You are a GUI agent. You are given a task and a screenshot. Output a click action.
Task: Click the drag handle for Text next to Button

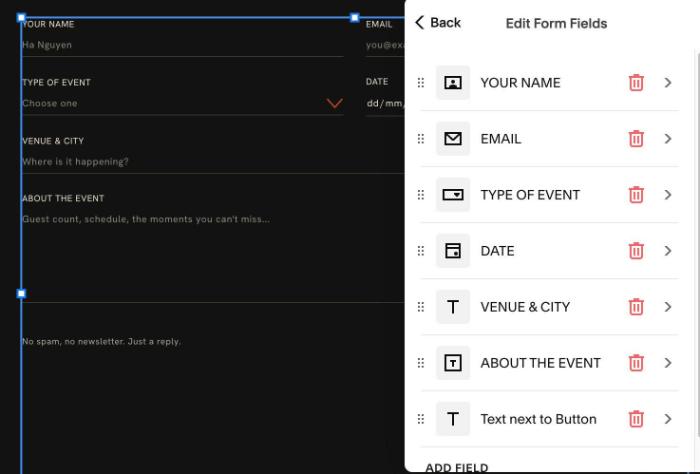[421, 419]
